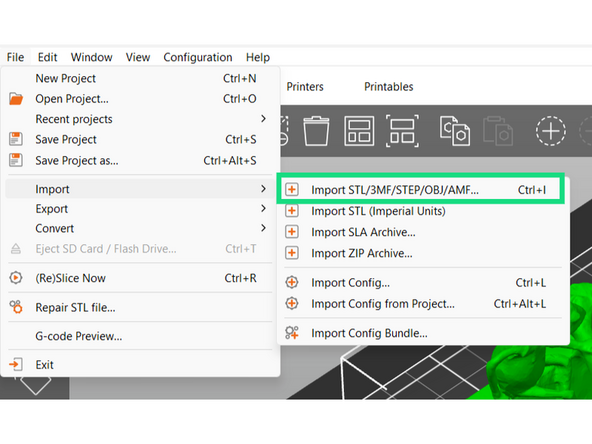Viewport: 592px width, 444px height.
Task: Open G-code Preview... entry
Action: [140, 336]
